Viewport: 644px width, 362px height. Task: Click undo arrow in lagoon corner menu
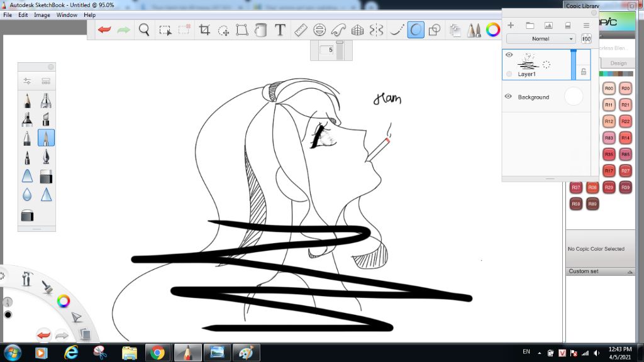43,336
